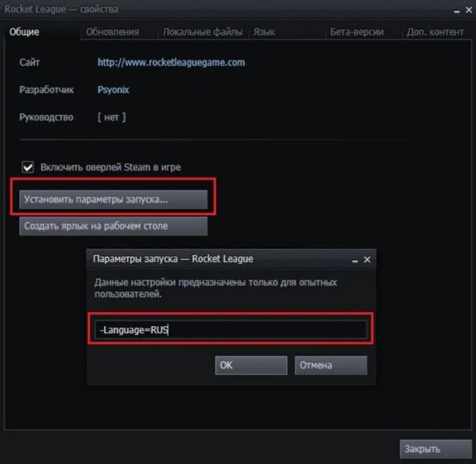Open the Доп. контент tab

click(x=435, y=32)
